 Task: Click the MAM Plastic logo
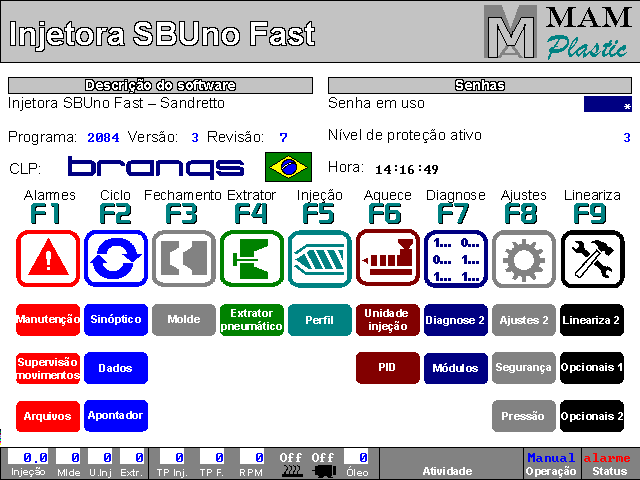pyautogui.click(x=558, y=32)
